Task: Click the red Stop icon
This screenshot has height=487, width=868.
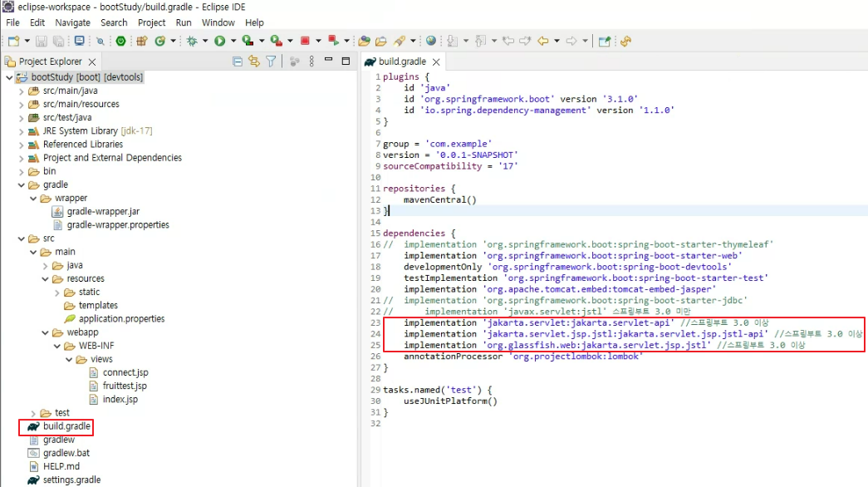Action: [305, 41]
